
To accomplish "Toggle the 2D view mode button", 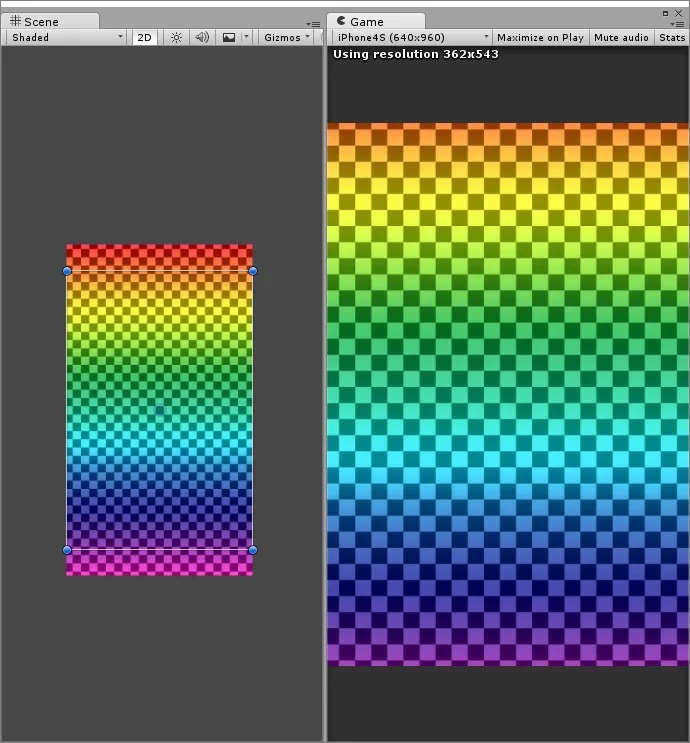I will (145, 37).
